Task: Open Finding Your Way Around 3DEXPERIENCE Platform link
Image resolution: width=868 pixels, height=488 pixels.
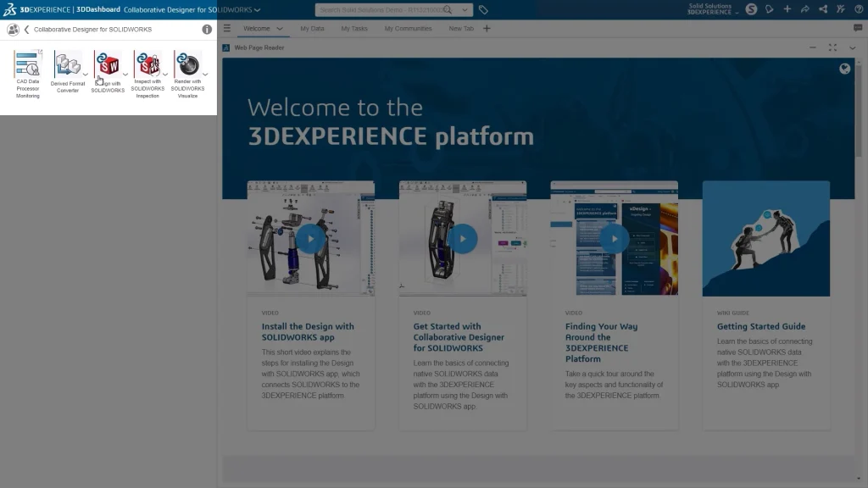Action: (x=601, y=342)
